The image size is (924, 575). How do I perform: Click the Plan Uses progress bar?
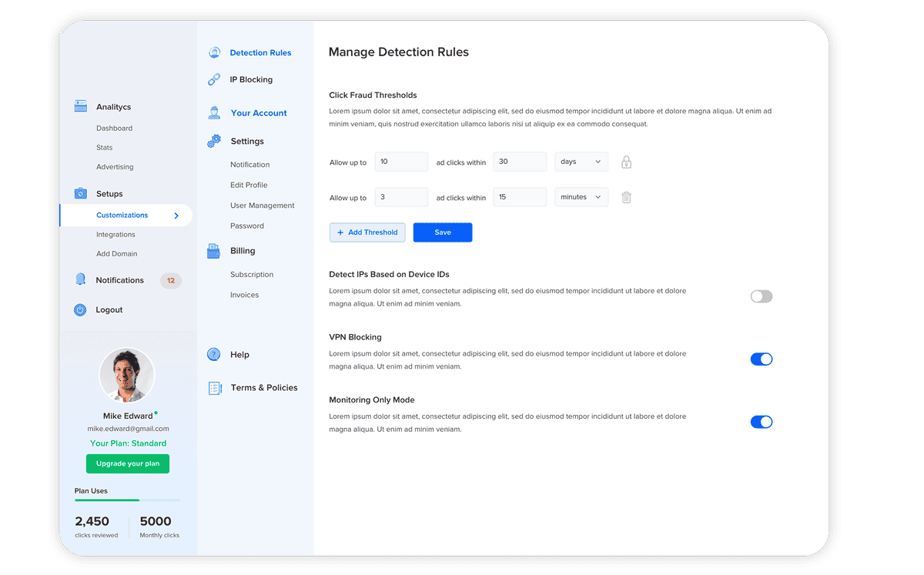coord(127,500)
